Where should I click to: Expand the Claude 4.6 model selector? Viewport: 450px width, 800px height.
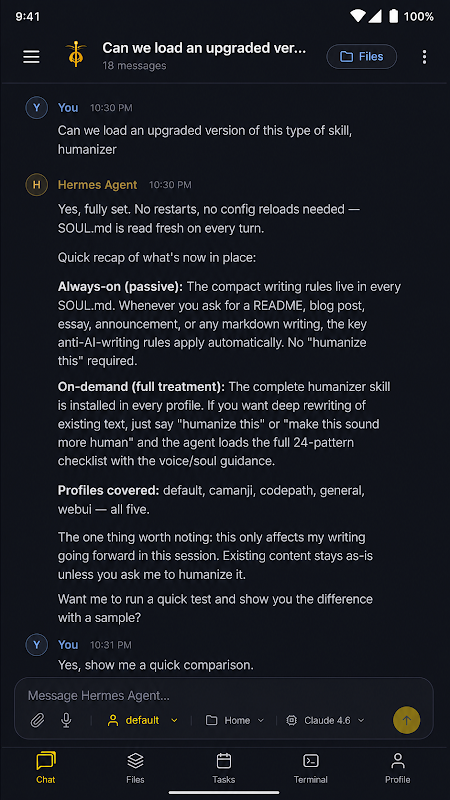(326, 720)
